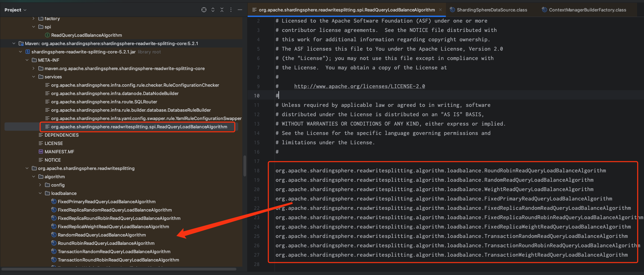This screenshot has width=644, height=275.
Task: Open the NOTICE file
Action: click(x=52, y=160)
